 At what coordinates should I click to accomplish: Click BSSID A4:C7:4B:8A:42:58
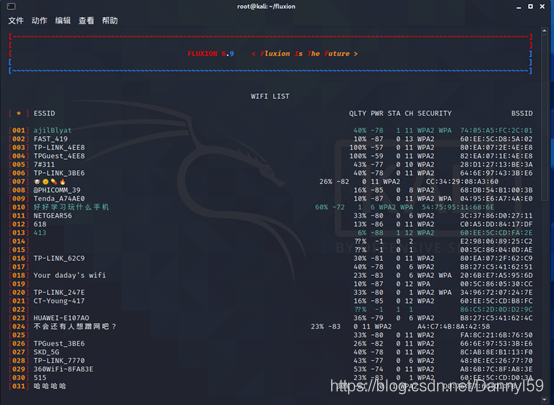click(454, 327)
